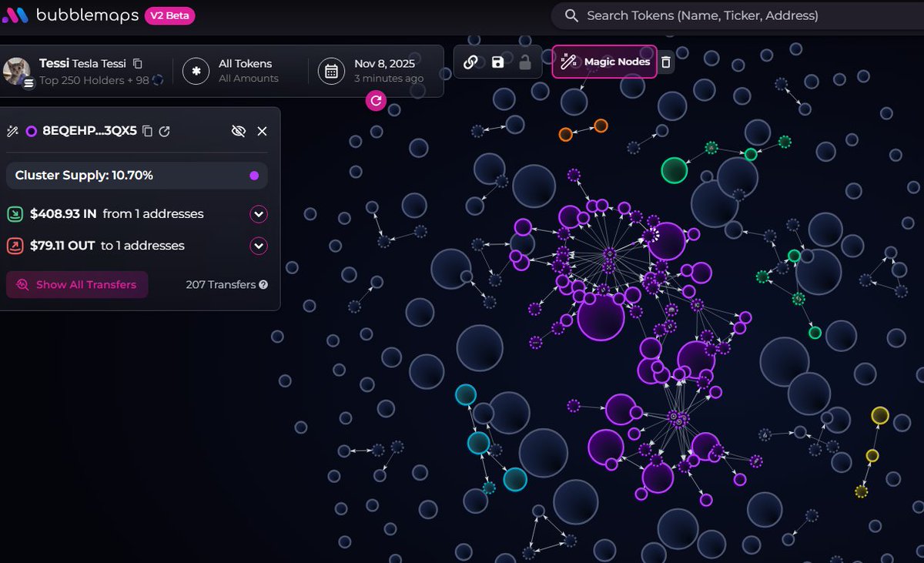The height and width of the screenshot is (563, 924).
Task: Save the map with the floppy disk icon
Action: pyautogui.click(x=497, y=62)
